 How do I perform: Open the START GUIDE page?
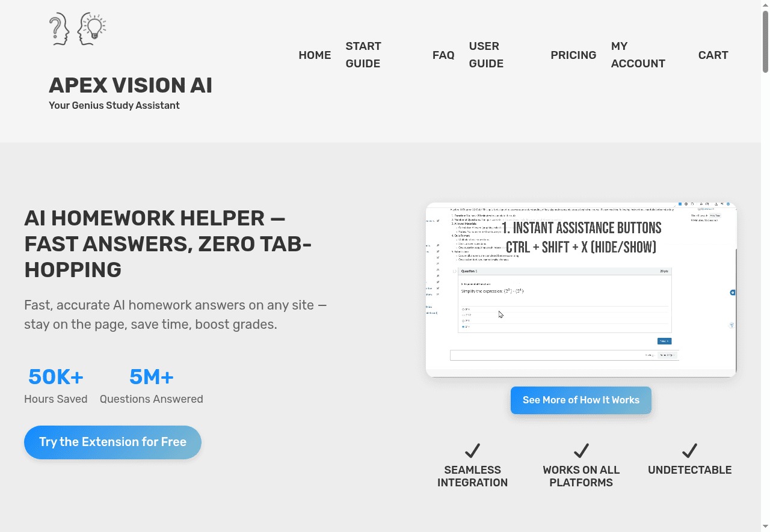[x=363, y=55]
